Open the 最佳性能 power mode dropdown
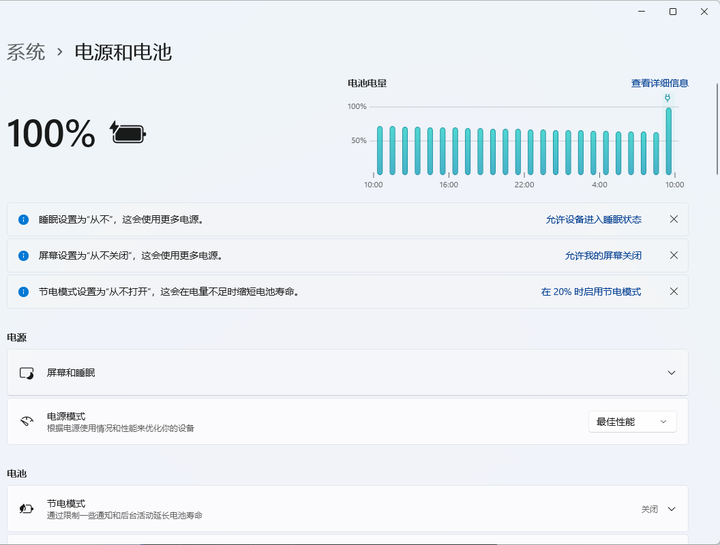Image resolution: width=720 pixels, height=545 pixels. tap(632, 421)
